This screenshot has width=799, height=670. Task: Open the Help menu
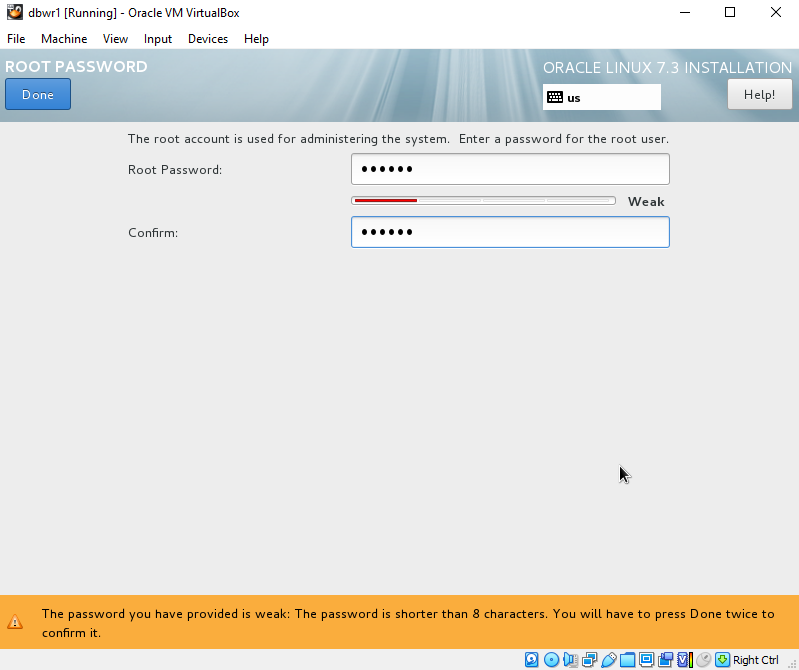(x=256, y=39)
